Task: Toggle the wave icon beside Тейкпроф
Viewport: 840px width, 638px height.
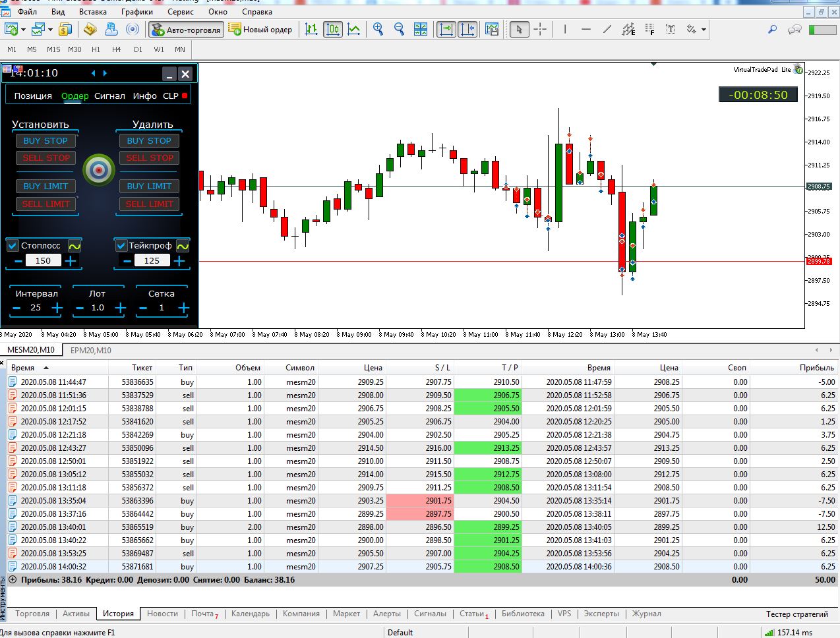Action: 183,246
